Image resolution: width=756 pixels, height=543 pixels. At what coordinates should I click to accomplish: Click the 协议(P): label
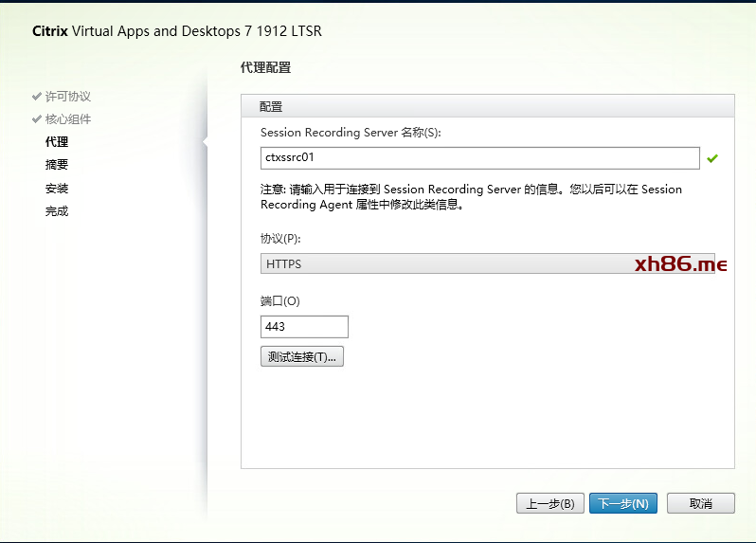coord(280,238)
